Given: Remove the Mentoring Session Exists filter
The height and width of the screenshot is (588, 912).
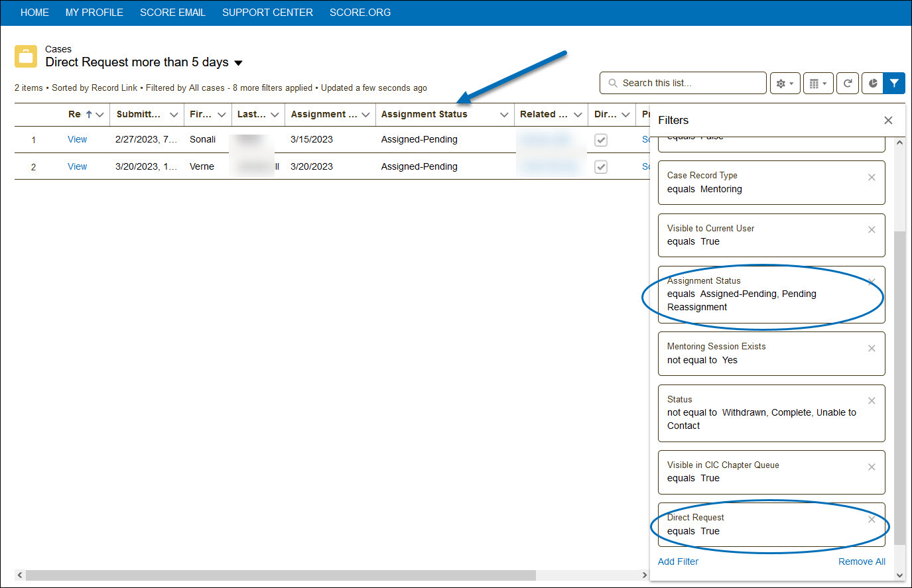Looking at the screenshot, I should click(x=872, y=348).
